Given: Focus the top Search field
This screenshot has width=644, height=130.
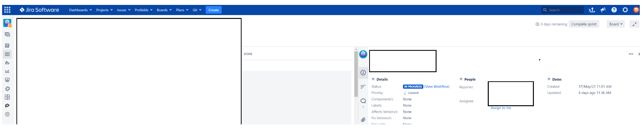Looking at the screenshot, I should (563, 10).
